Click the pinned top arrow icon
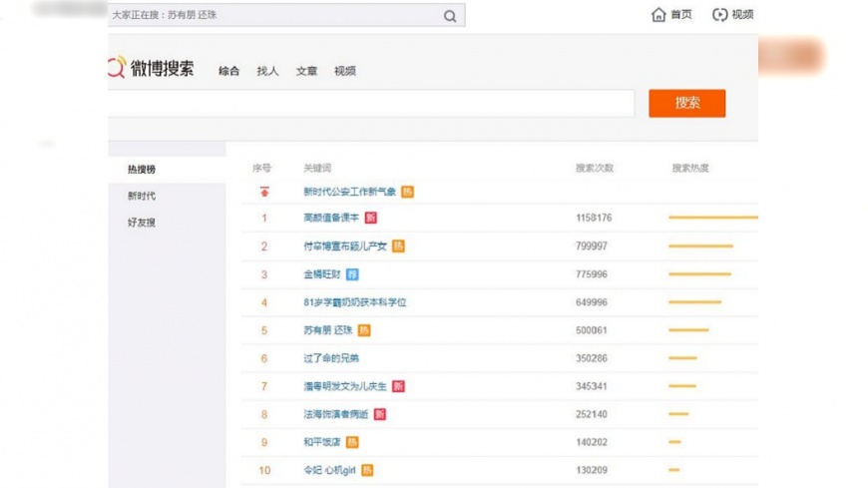Image resolution: width=868 pixels, height=488 pixels. click(264, 192)
